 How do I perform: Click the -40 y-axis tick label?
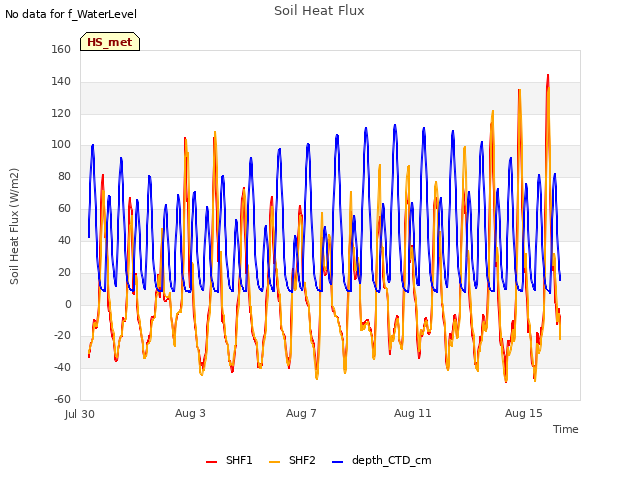62,367
